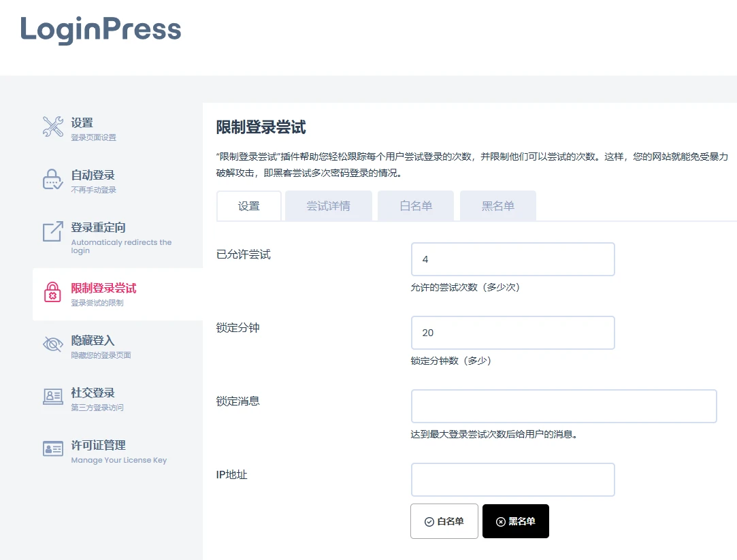Switch to the 尝试详情 tab
This screenshot has width=737, height=560.
(329, 205)
